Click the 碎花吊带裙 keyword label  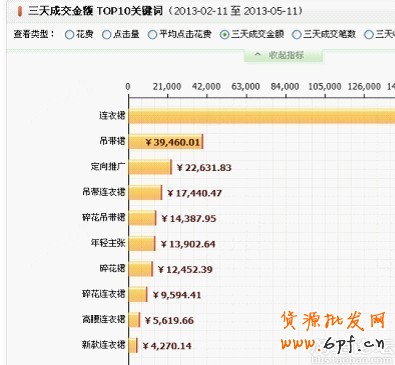[104, 218]
